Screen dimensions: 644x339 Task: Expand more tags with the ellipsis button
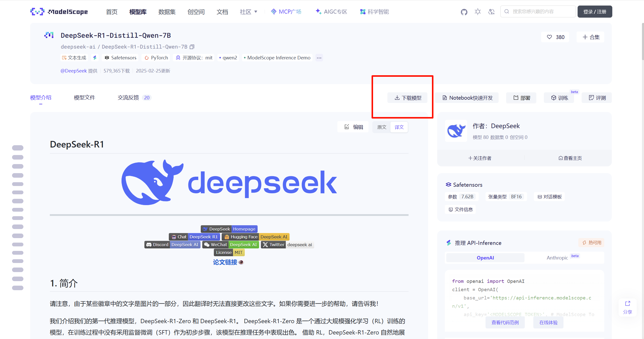[319, 58]
